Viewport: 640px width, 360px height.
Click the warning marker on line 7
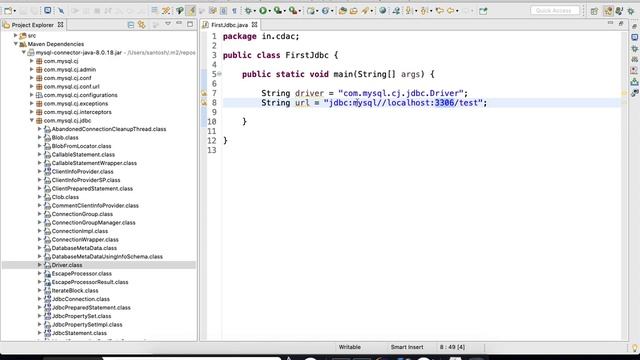coord(204,93)
